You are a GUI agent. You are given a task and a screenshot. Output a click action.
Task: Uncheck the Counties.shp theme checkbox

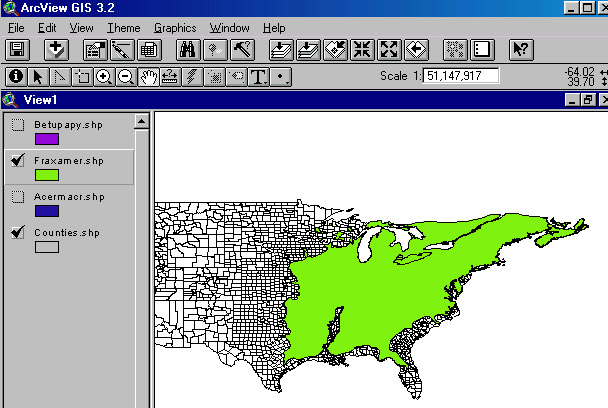(x=17, y=232)
